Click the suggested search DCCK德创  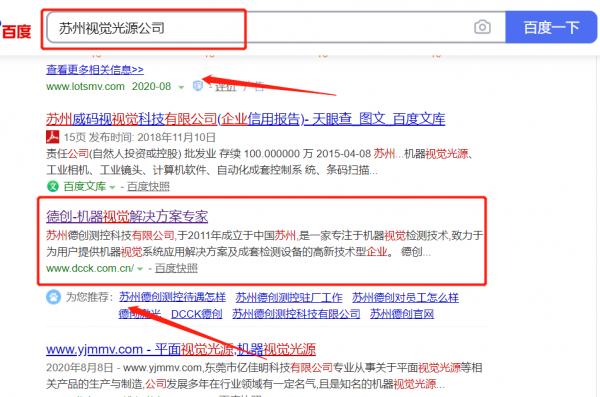point(197,314)
